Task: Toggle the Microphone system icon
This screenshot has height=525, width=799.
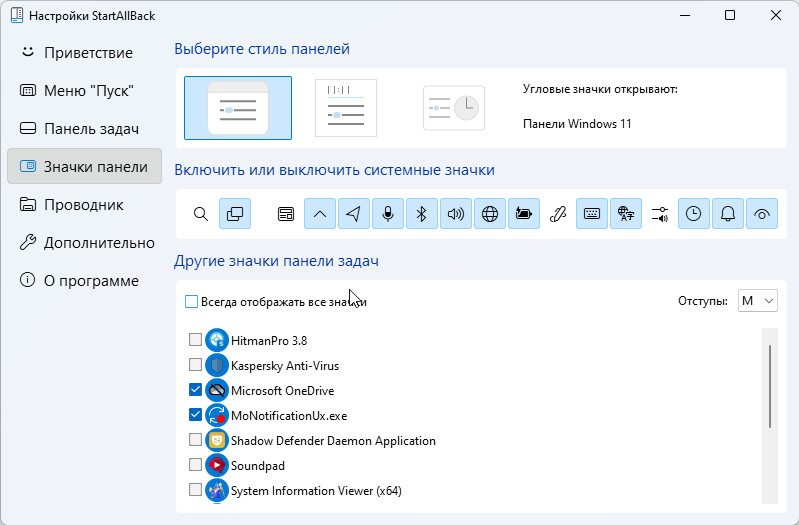Action: coord(388,214)
